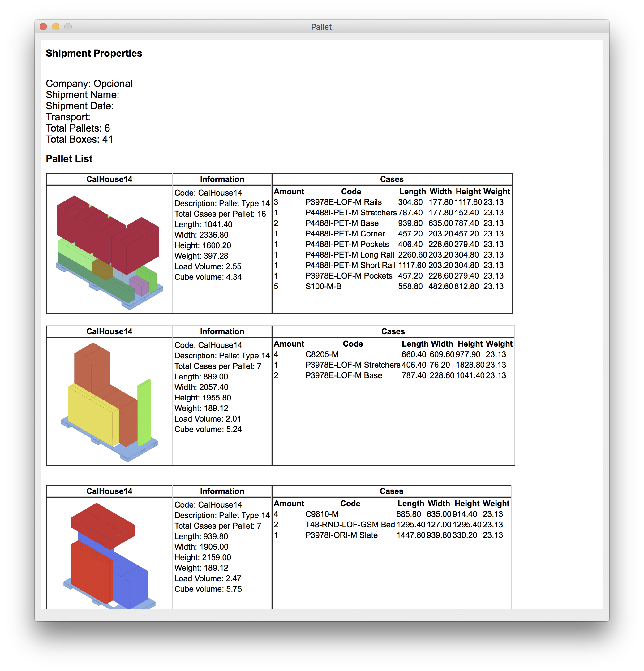Click the 'P4488I-PET-M Stretchers' case code

[351, 213]
